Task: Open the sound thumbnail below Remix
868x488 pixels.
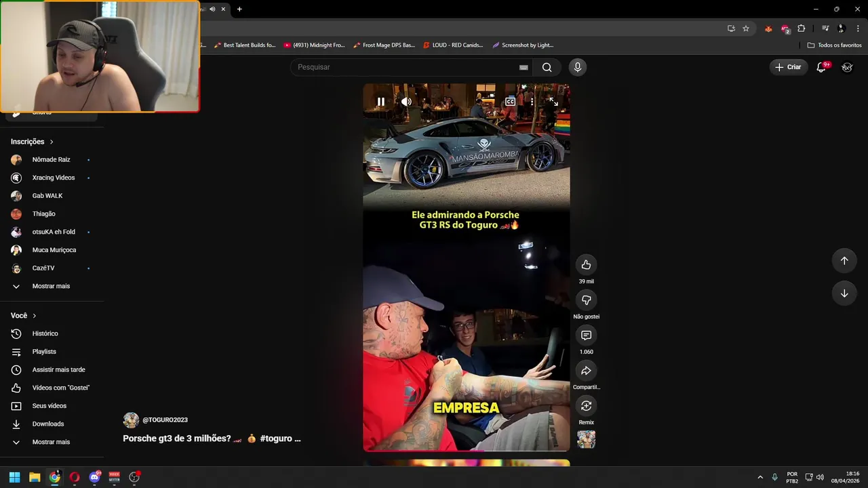Action: (586, 439)
